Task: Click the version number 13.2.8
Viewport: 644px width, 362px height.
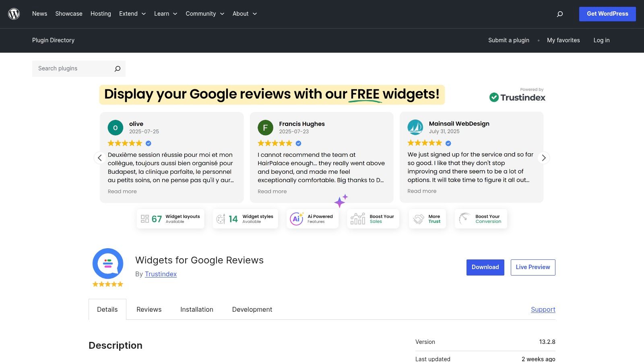Action: click(x=547, y=342)
